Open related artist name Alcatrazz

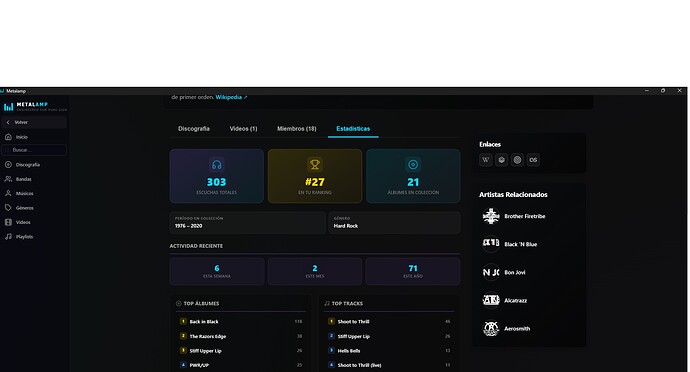pos(516,301)
